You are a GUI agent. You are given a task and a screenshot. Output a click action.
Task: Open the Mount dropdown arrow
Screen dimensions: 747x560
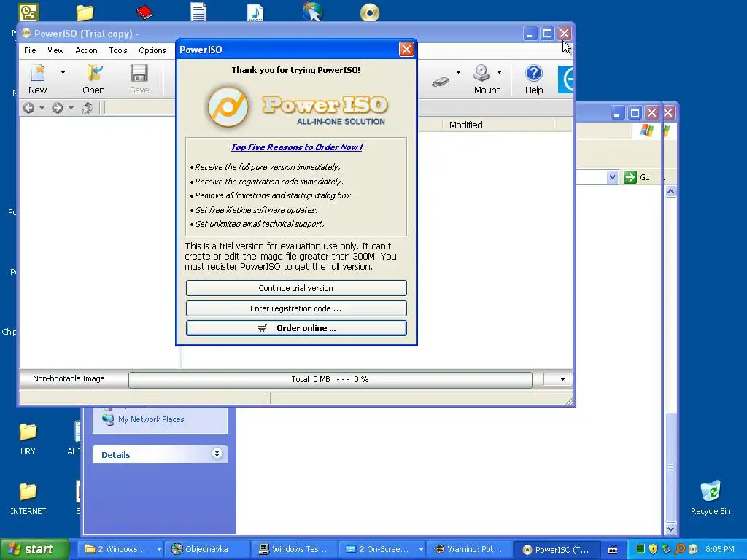tap(499, 72)
